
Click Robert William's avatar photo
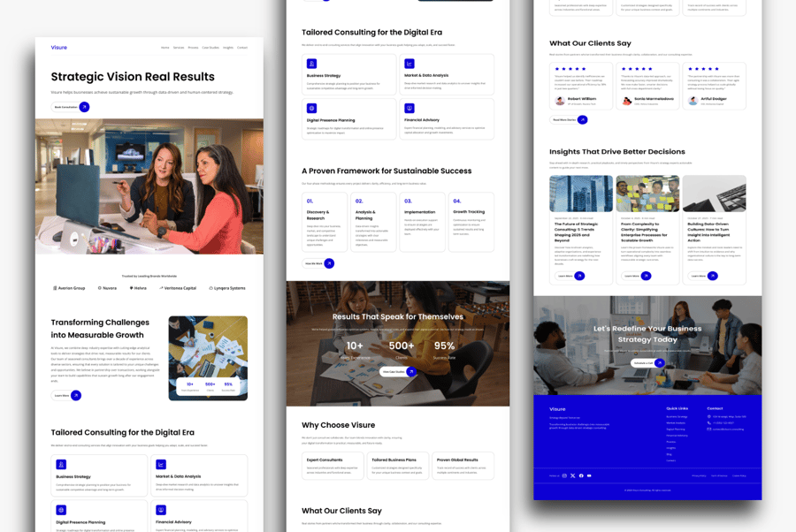coord(560,101)
